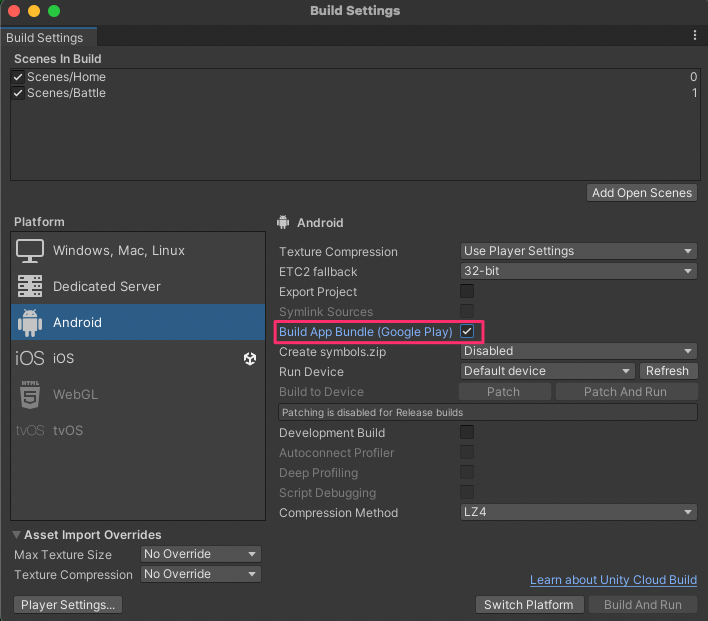The height and width of the screenshot is (621, 708).
Task: Click the Switch Platform button
Action: (529, 605)
